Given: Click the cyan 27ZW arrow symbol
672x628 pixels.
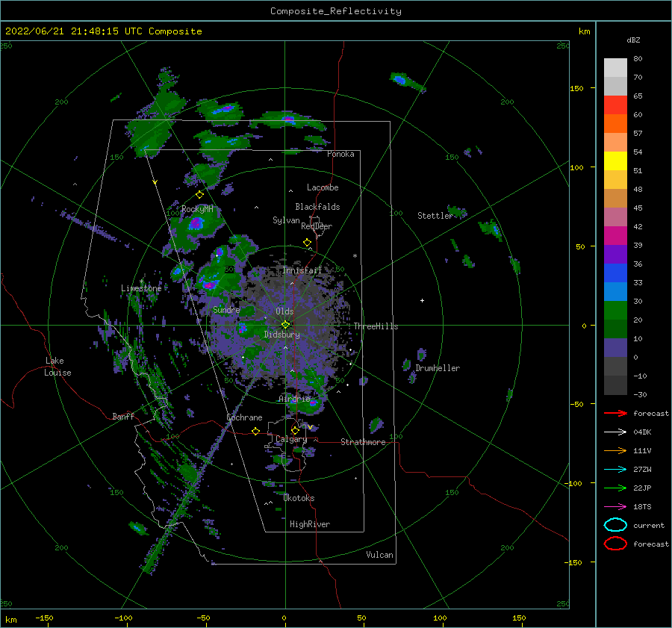Looking at the screenshot, I should 615,470.
